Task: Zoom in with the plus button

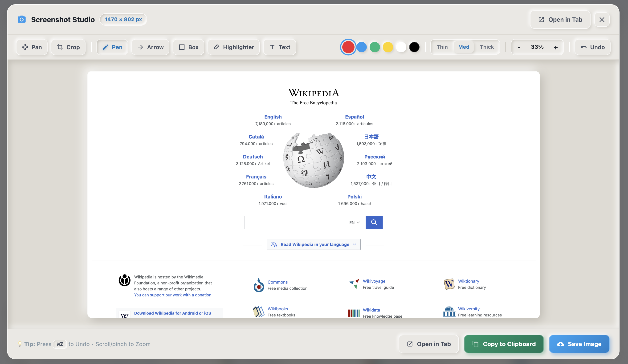Action: [x=555, y=47]
